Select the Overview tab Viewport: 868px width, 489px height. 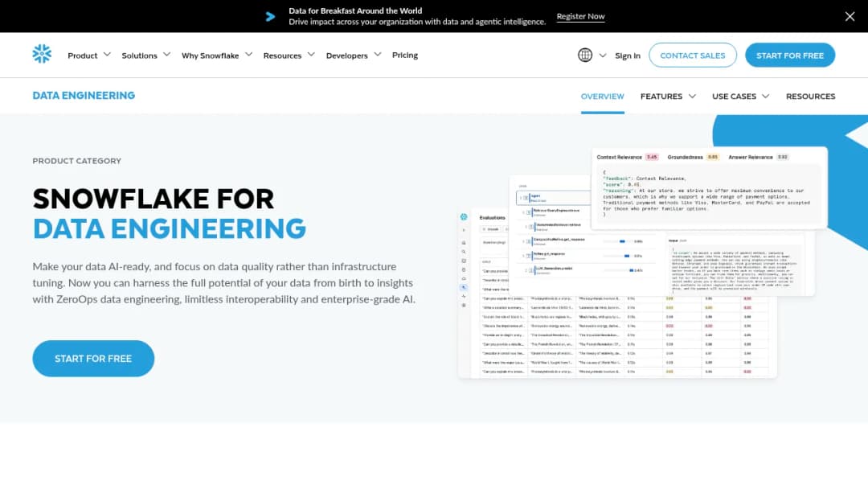tap(602, 97)
